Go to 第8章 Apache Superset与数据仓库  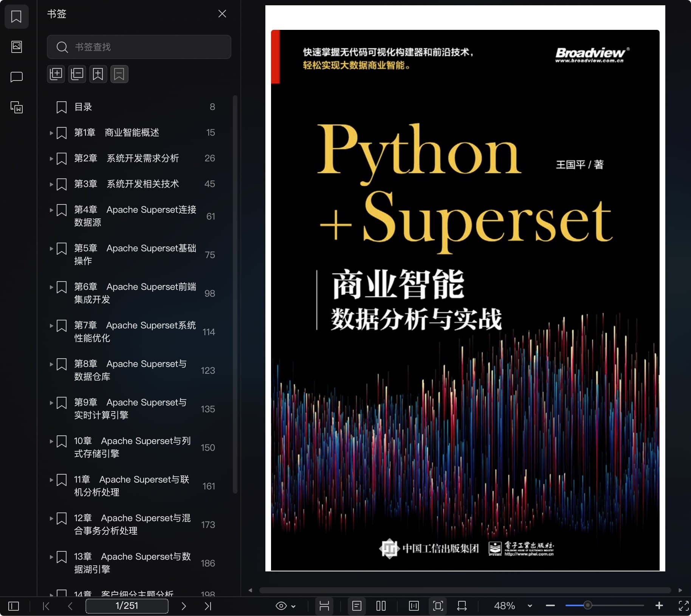[130, 370]
